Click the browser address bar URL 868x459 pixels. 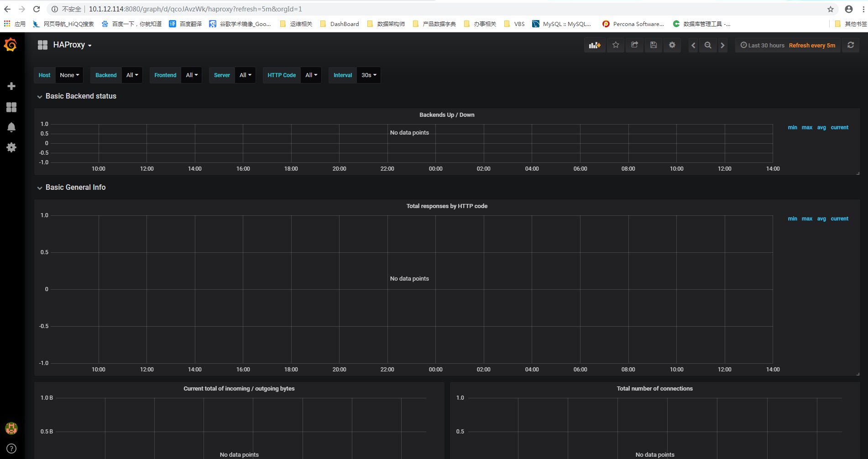click(x=195, y=9)
